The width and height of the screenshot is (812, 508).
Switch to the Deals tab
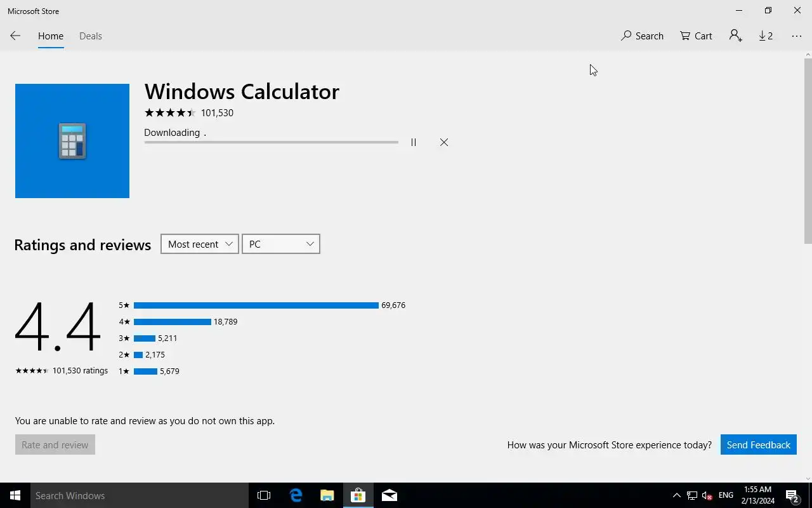click(91, 36)
